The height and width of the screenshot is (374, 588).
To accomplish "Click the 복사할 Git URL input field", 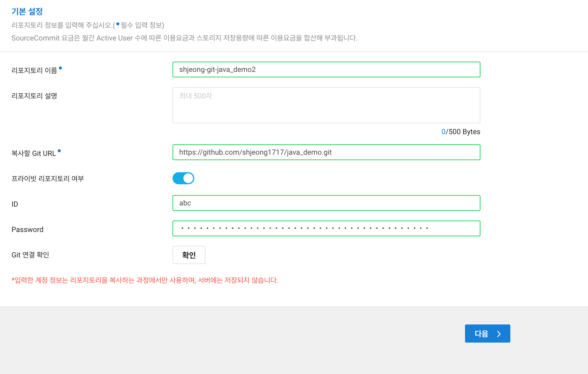I will pos(326,152).
